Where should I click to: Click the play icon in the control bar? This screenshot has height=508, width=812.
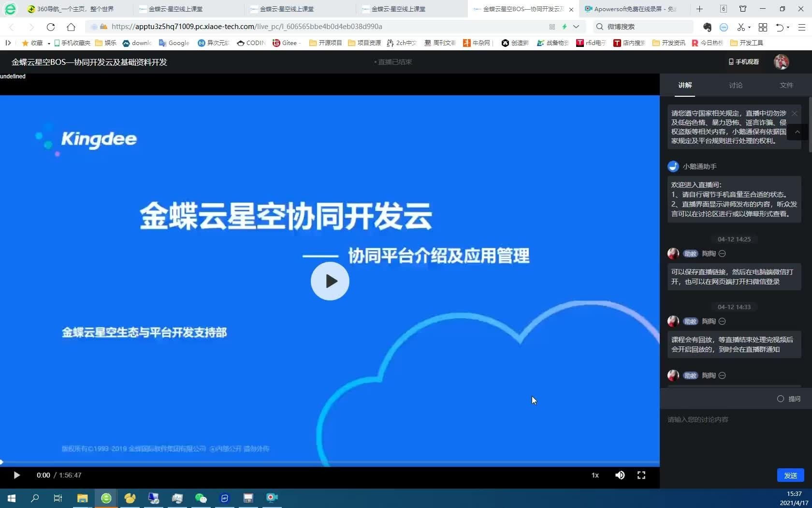click(x=16, y=475)
